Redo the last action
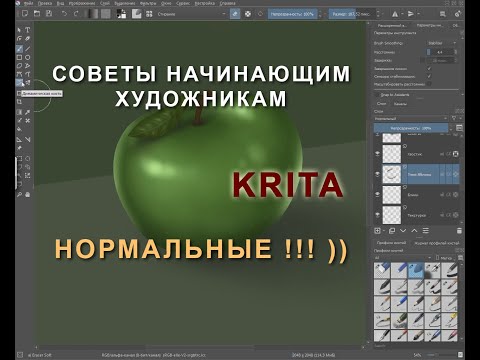Viewport: 480px width, 360px height. click(x=76, y=14)
